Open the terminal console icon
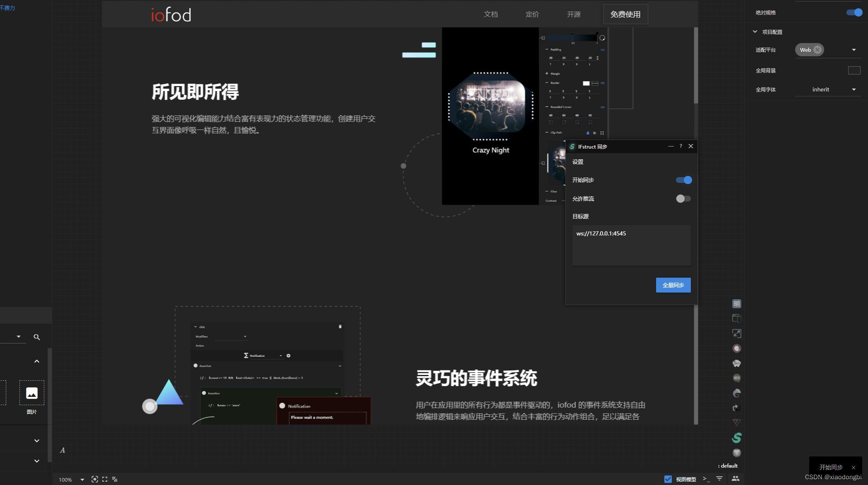 706,479
